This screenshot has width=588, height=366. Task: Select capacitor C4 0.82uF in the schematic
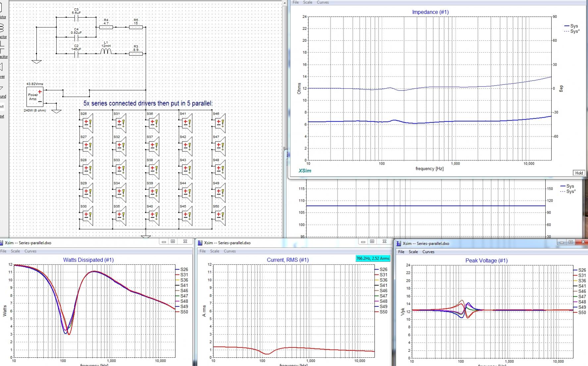click(x=76, y=37)
